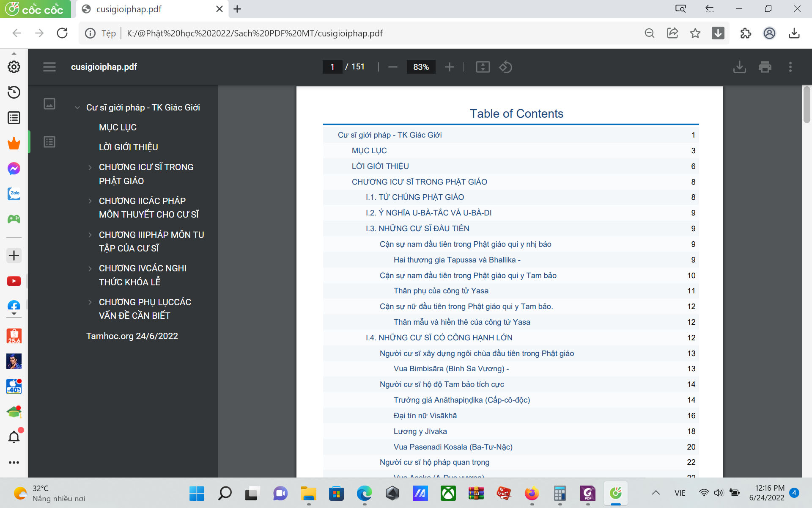Open I.1. TỨ CHÚNG PHẬT GIÁO link
The width and height of the screenshot is (812, 508).
pos(415,197)
